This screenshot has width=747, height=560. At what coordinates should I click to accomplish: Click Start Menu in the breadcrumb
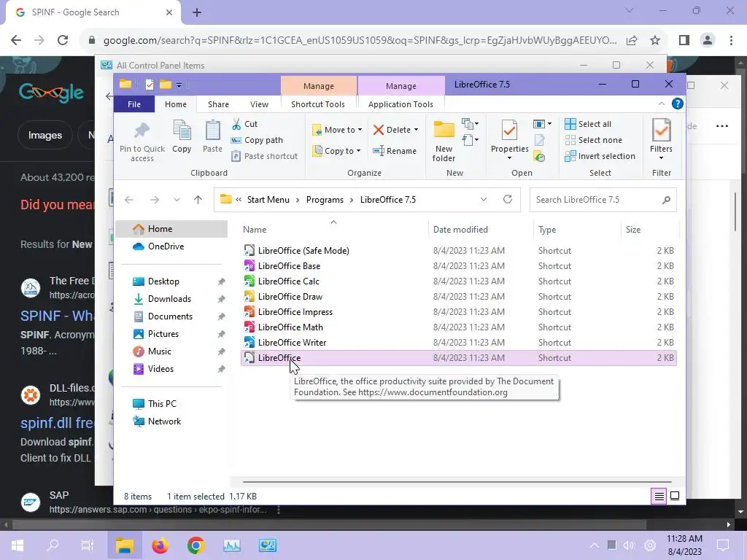point(268,200)
